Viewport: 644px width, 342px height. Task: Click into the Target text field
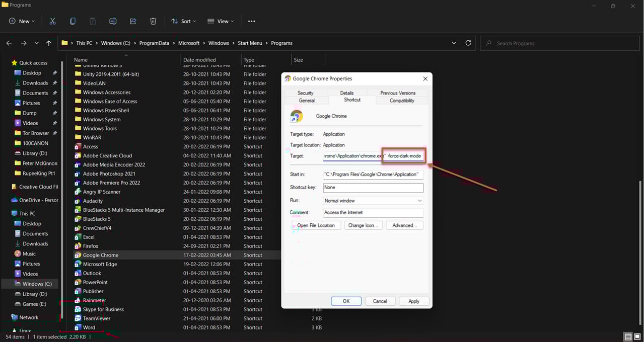(373, 156)
